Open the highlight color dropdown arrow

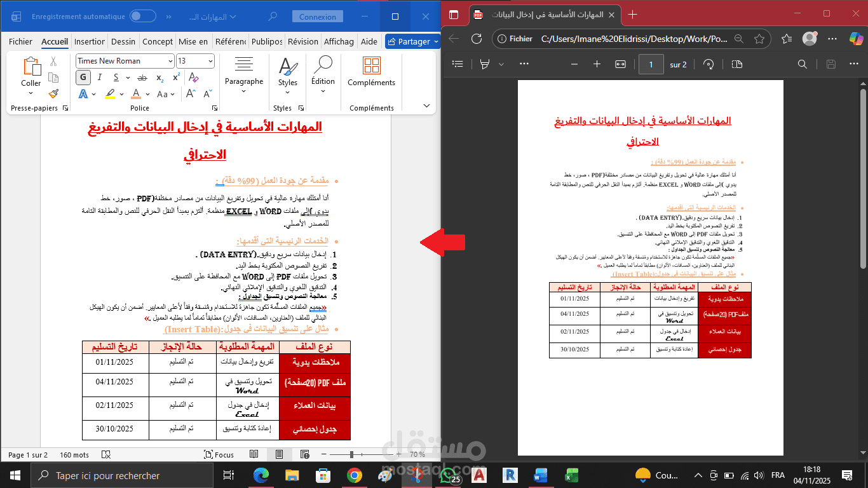[122, 94]
